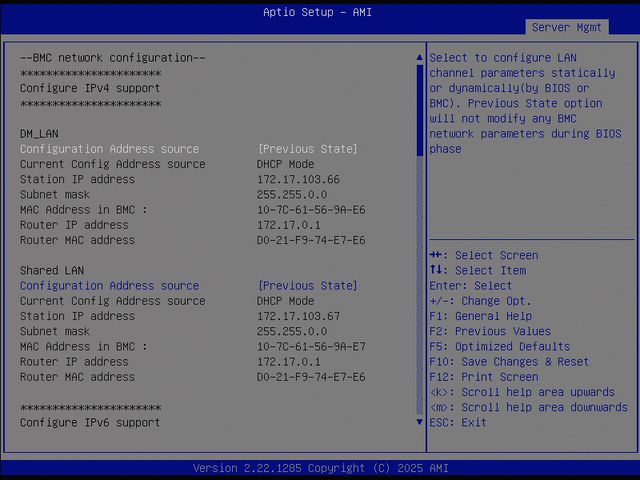Click the DM_LAN section heading
640x480 pixels.
point(39,134)
